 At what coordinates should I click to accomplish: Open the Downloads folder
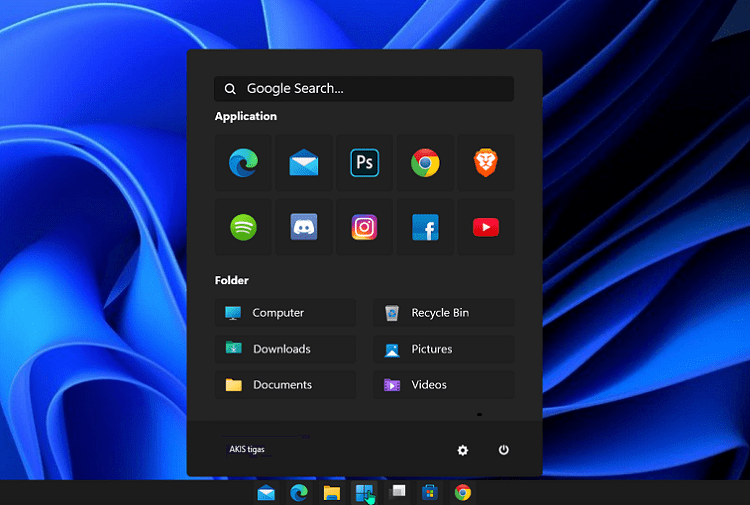point(286,349)
